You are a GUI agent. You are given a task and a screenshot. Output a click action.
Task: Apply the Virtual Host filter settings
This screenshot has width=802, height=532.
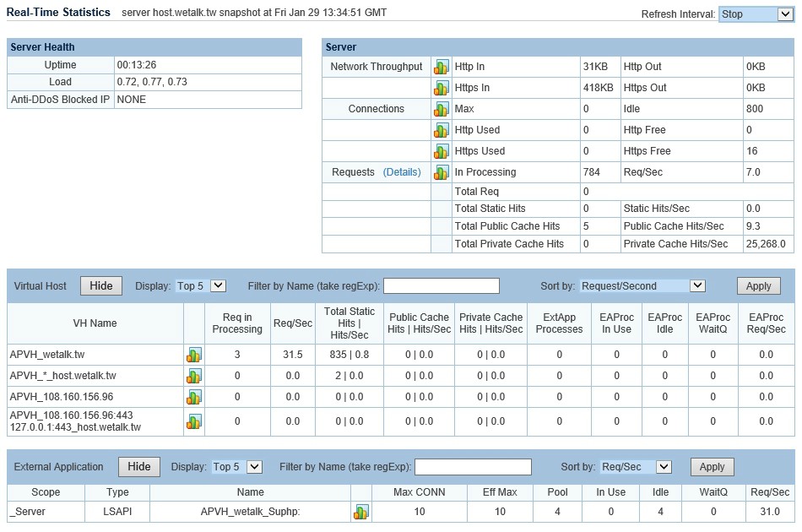click(x=759, y=286)
